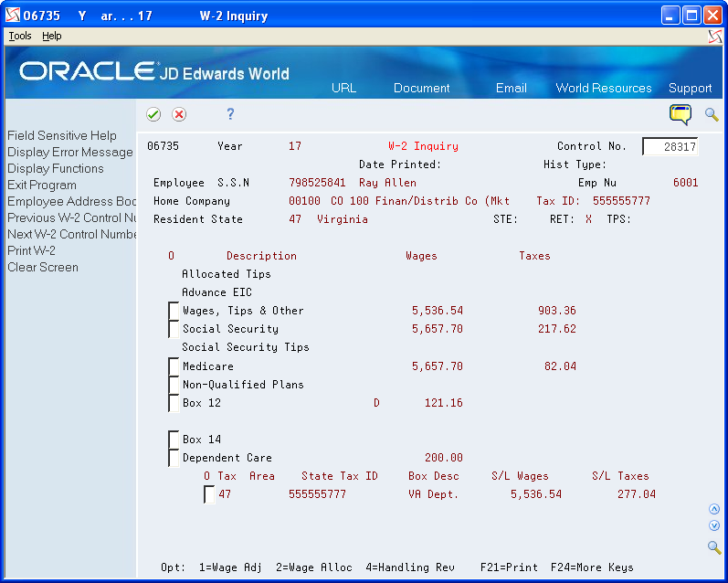Click option field for Box 12 row

tap(174, 403)
